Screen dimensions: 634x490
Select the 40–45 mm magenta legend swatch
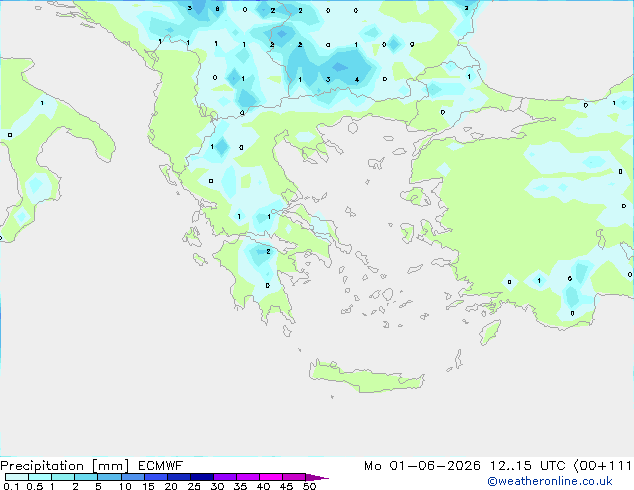coord(271,477)
